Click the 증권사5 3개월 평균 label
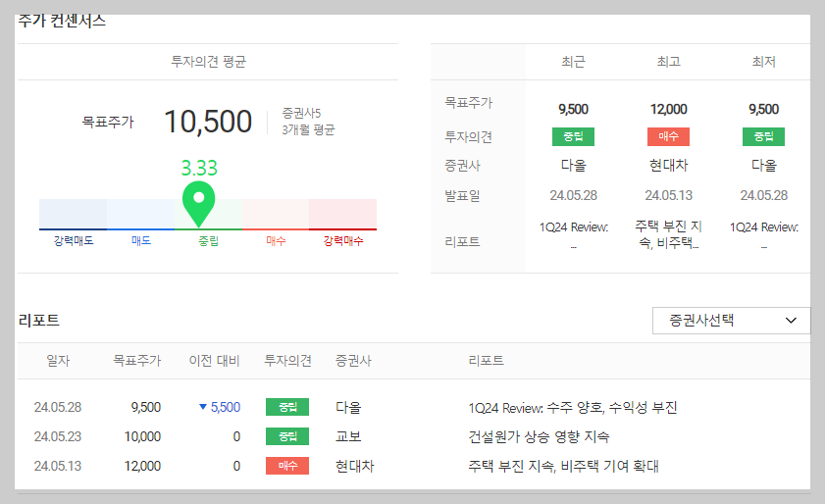 [308, 122]
